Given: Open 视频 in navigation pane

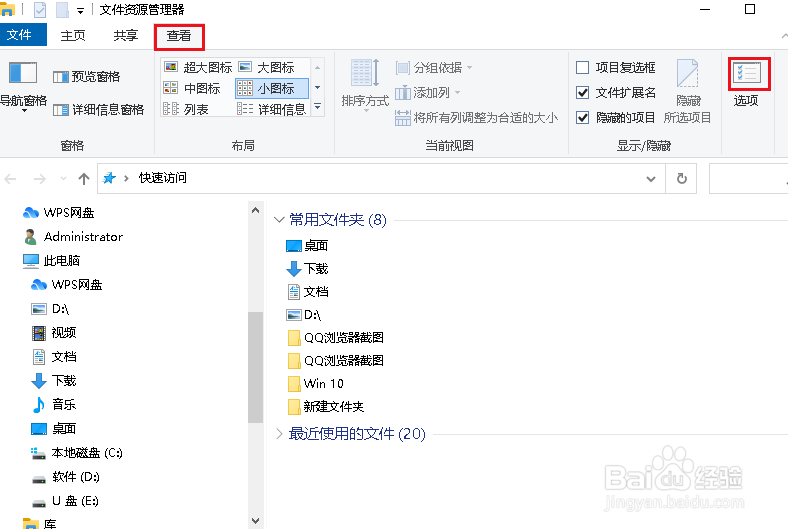Looking at the screenshot, I should coord(54,333).
